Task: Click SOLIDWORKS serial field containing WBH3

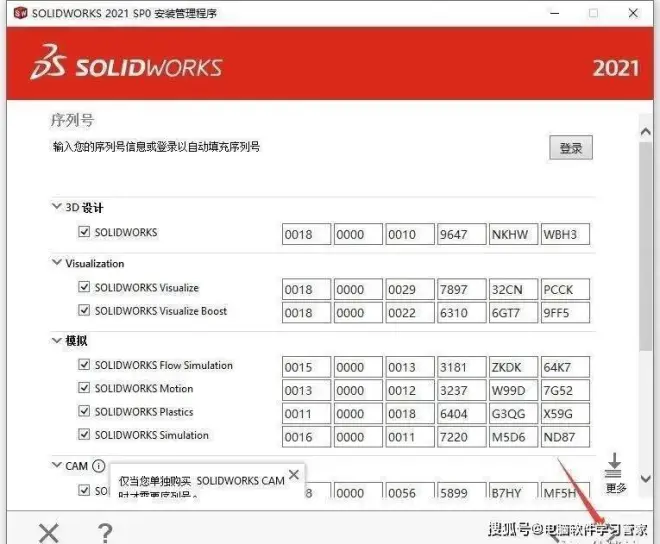Action: click(565, 234)
